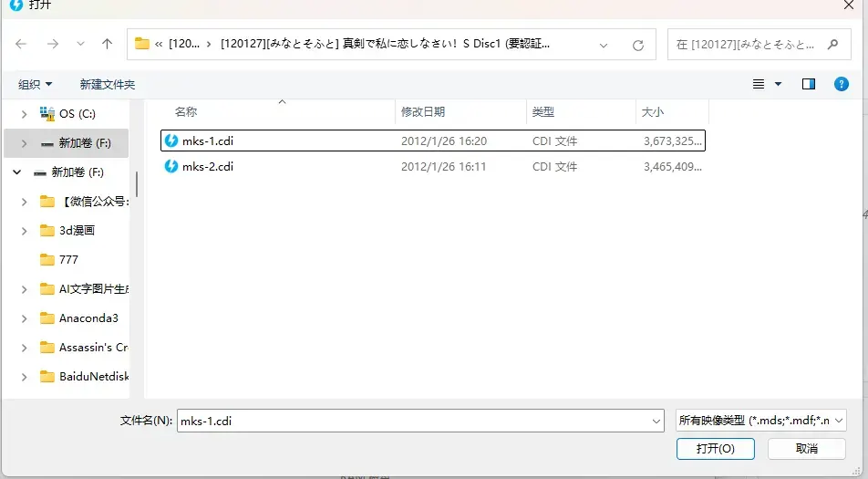Viewport: 868px width, 479px height.
Task: Close the 打开 dialog
Action: coord(849,5)
